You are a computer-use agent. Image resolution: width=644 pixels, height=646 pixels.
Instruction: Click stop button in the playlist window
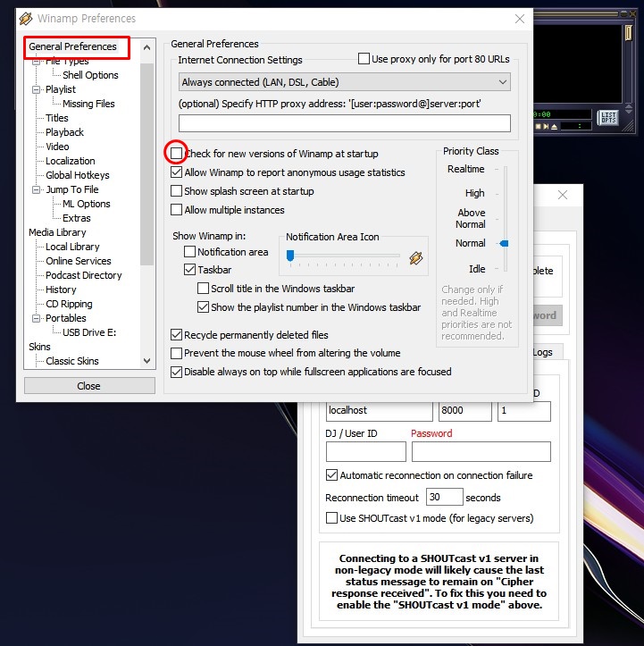tap(539, 127)
